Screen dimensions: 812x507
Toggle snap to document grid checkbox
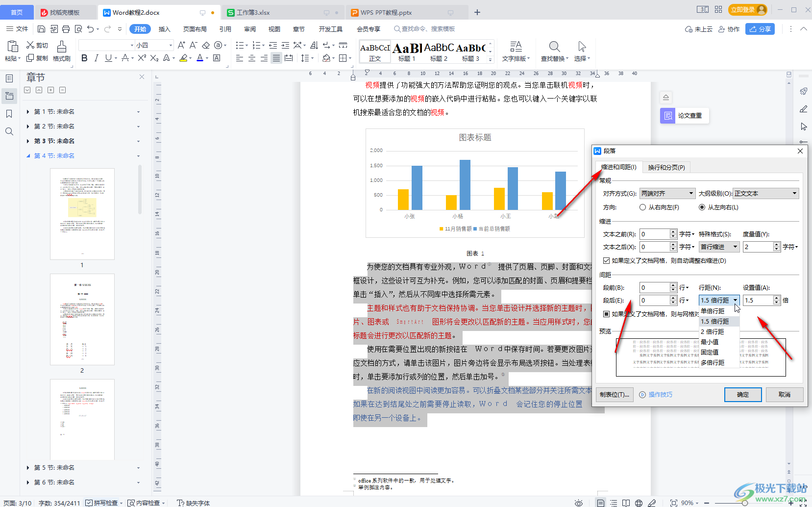pyautogui.click(x=606, y=314)
